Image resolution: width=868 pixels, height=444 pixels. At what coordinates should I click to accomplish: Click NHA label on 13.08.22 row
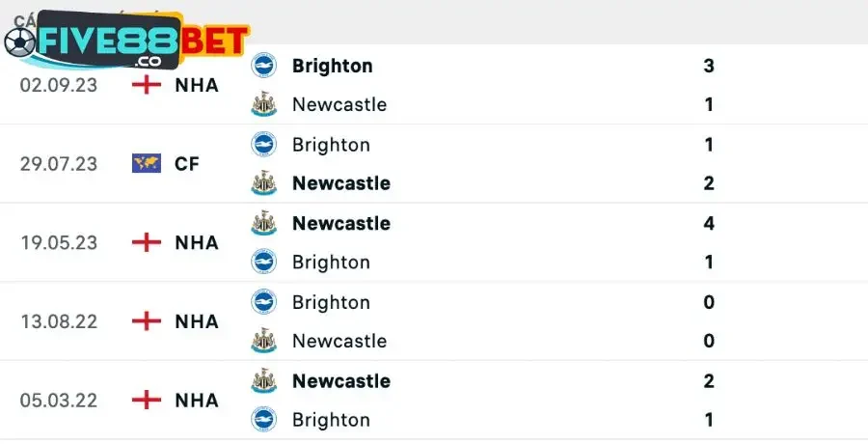point(197,321)
